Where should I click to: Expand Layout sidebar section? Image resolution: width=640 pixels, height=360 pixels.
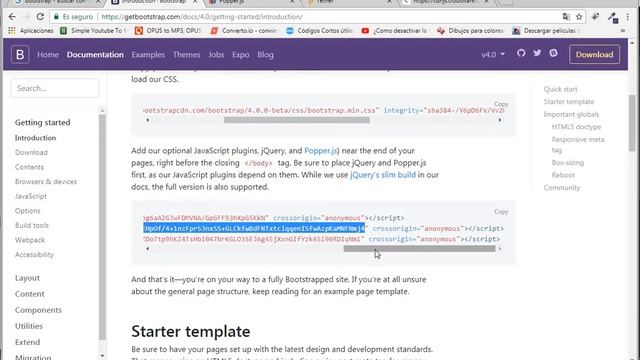pyautogui.click(x=27, y=278)
